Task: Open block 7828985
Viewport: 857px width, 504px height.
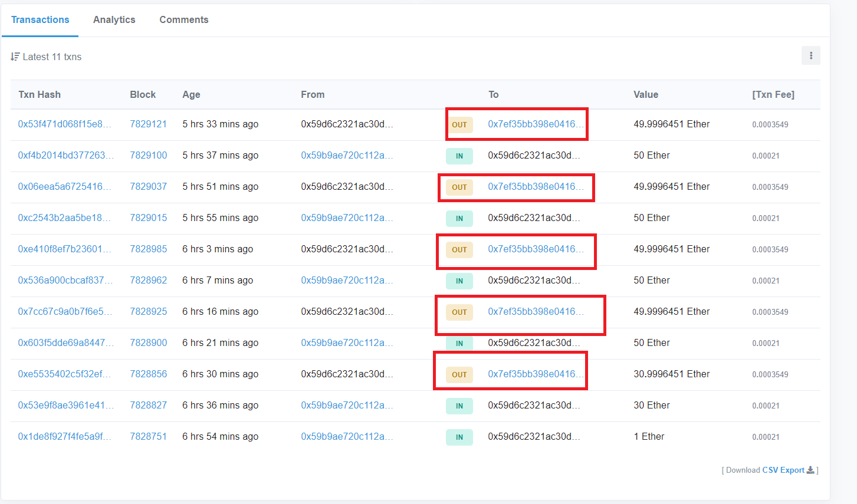Action: (148, 249)
